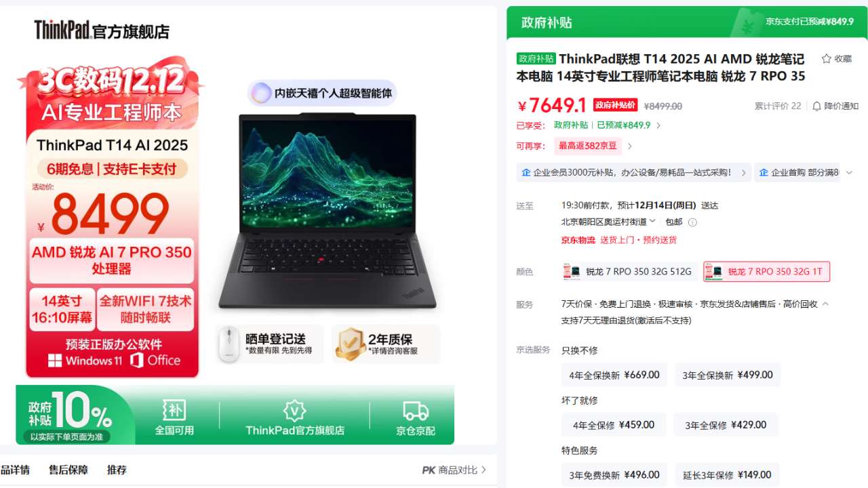This screenshot has width=868, height=488.
Task: Collapse the 服务 details chevron
Action: [825, 304]
